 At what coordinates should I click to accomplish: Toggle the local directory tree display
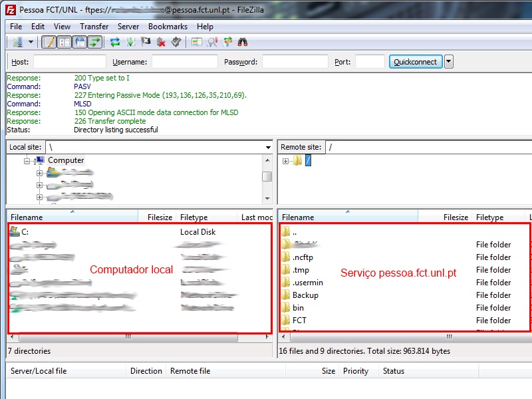pos(64,42)
